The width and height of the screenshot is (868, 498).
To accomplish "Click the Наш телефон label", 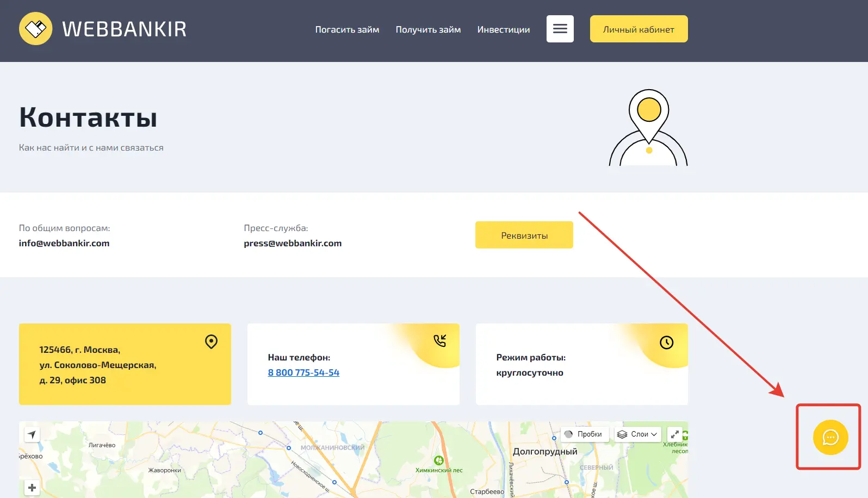I will click(x=299, y=357).
